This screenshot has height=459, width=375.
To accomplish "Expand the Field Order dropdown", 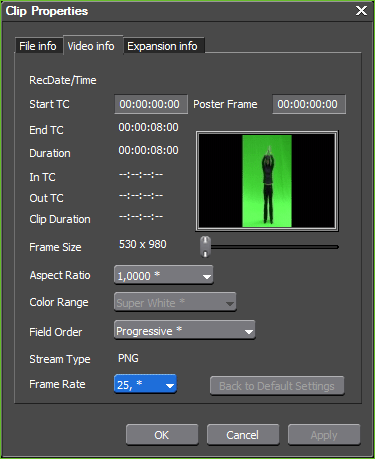I will click(x=184, y=330).
